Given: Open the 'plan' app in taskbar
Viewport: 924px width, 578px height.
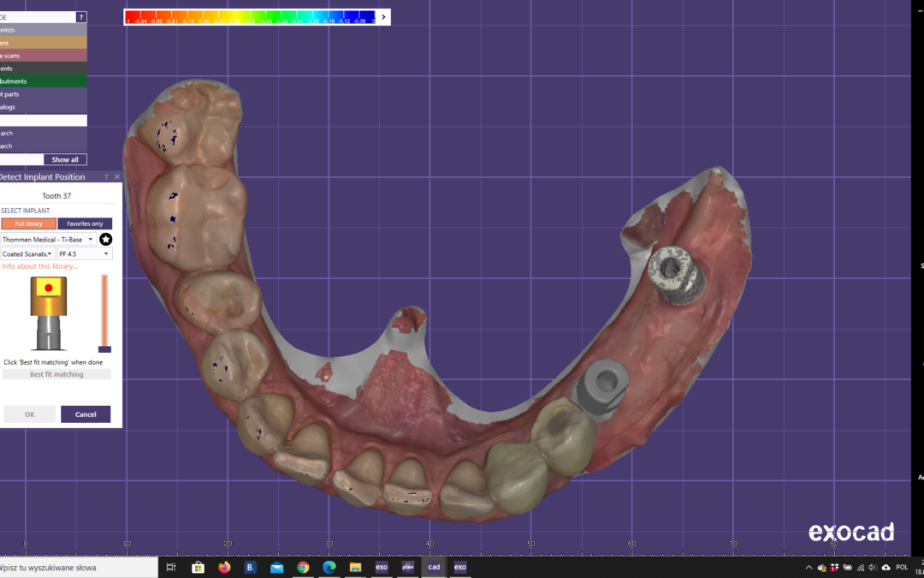Looking at the screenshot, I should click(408, 567).
